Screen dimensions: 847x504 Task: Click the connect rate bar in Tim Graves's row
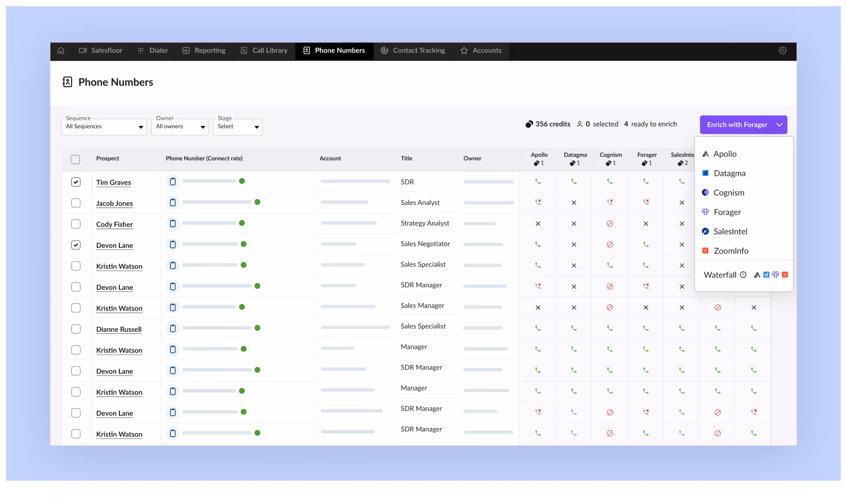[x=209, y=181]
